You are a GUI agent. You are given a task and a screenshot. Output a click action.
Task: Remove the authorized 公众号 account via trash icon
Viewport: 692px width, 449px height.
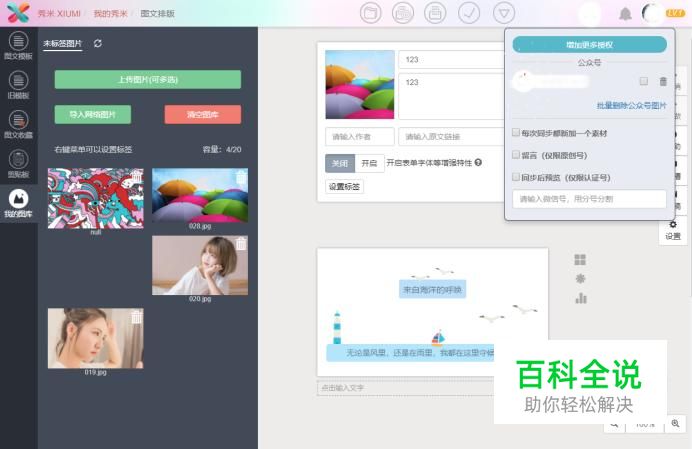pyautogui.click(x=663, y=81)
